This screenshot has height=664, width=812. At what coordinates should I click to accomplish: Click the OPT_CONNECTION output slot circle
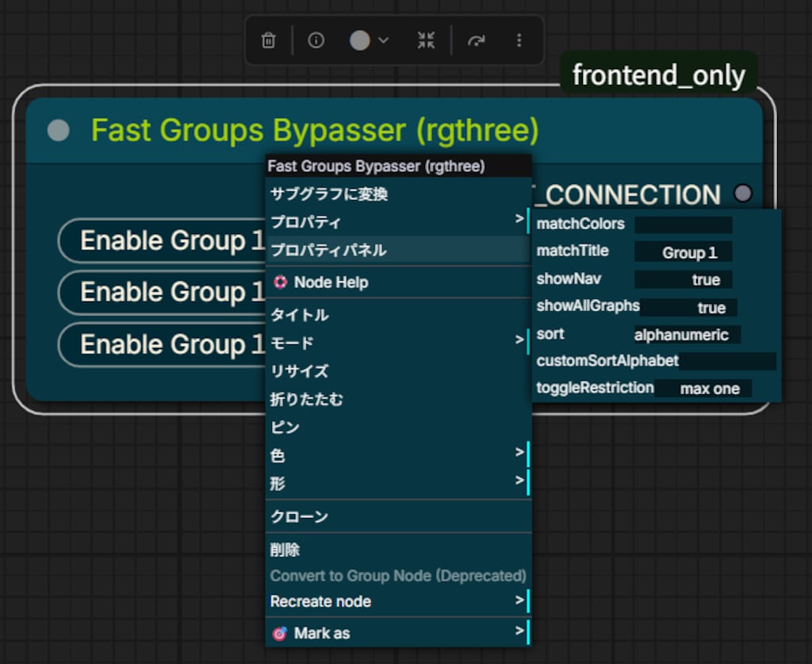click(743, 194)
